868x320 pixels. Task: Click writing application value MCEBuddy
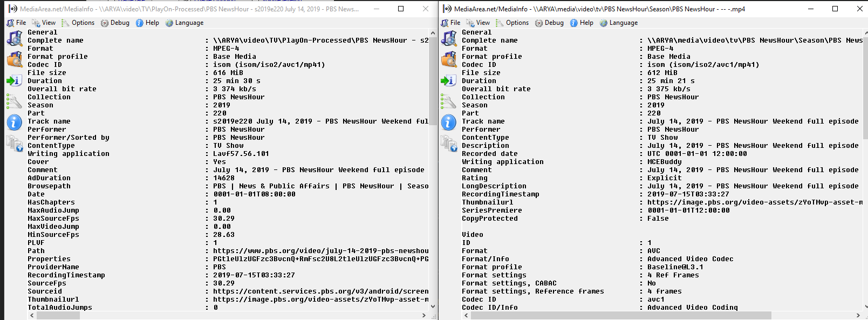pyautogui.click(x=665, y=162)
